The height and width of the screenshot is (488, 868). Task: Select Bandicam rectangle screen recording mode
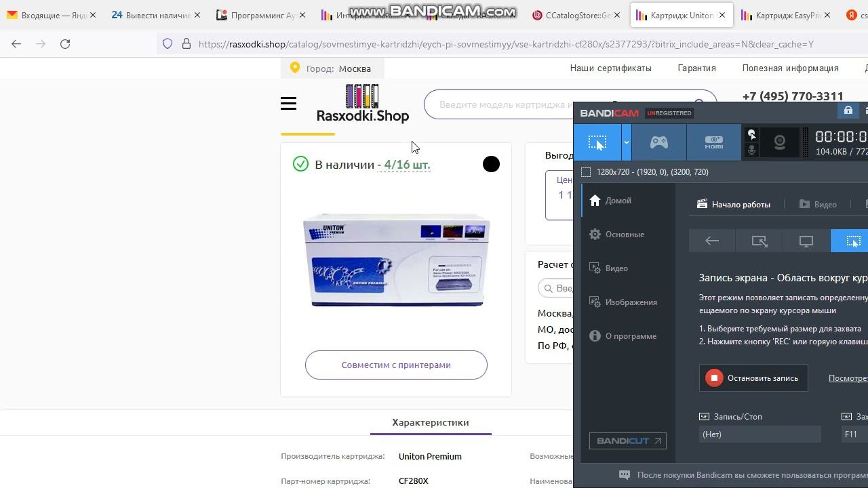pyautogui.click(x=597, y=142)
